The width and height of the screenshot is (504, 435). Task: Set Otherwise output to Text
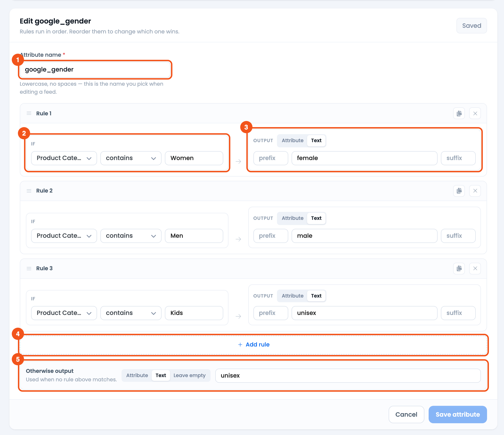[161, 375]
